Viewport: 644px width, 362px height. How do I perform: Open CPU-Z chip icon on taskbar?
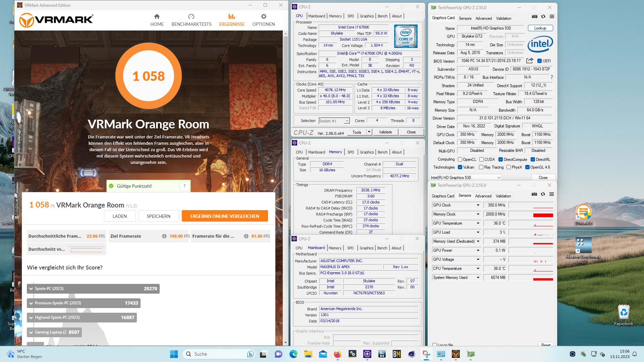point(367,354)
